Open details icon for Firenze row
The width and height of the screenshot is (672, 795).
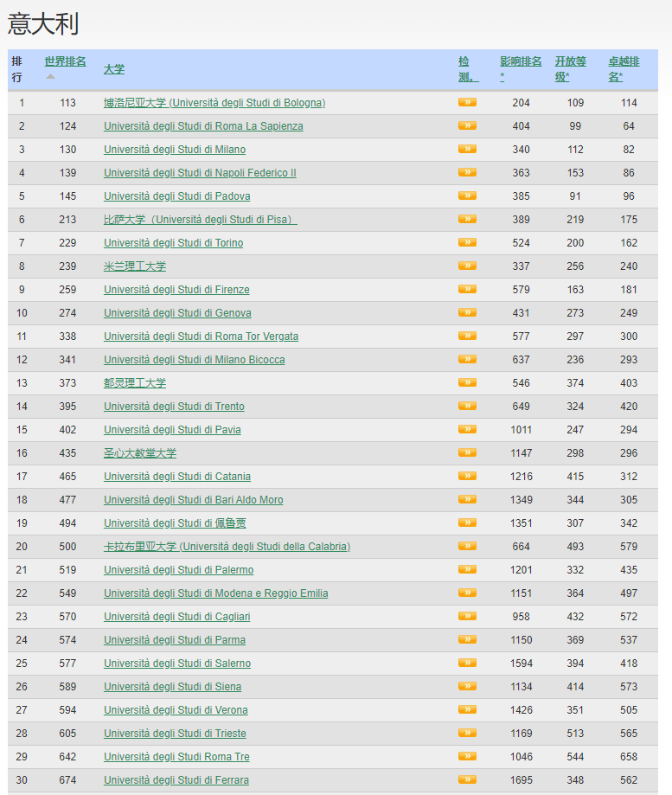point(467,289)
